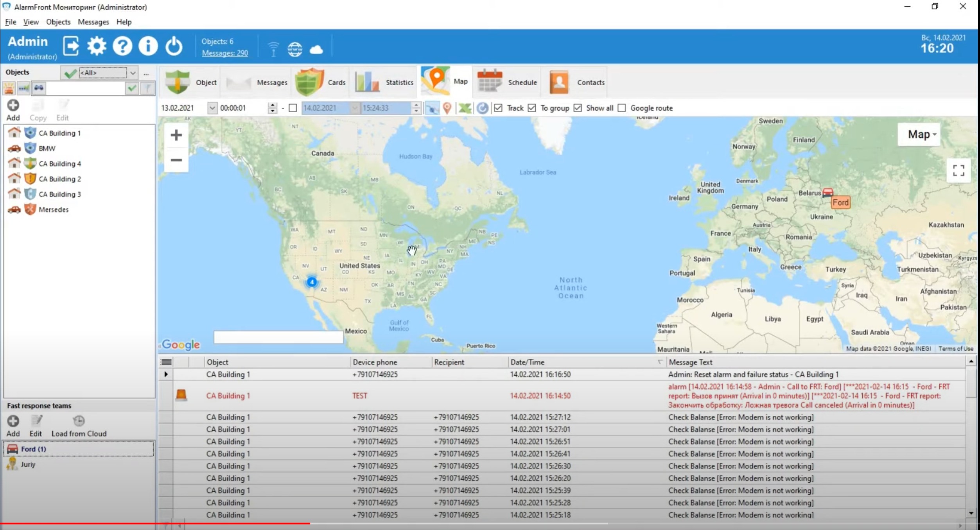This screenshot has height=530, width=980.
Task: Click the globe network status icon
Action: click(x=295, y=49)
